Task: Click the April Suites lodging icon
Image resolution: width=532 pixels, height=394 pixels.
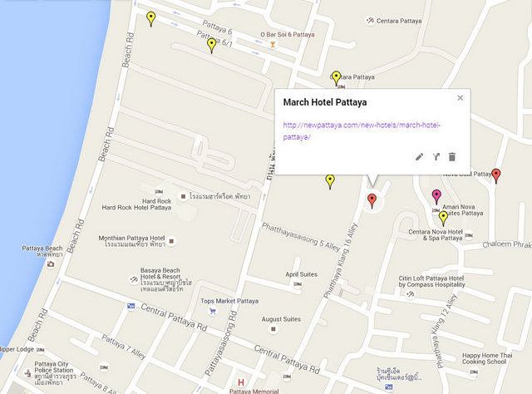Action: point(298,283)
